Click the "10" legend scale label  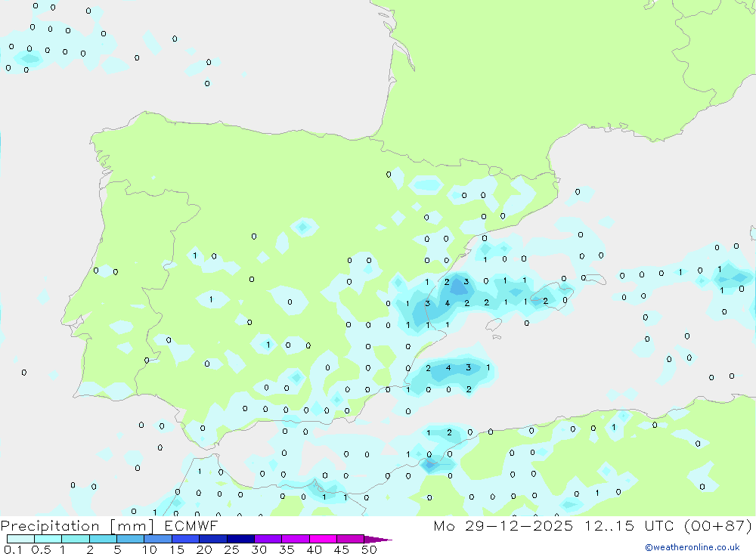point(150,549)
